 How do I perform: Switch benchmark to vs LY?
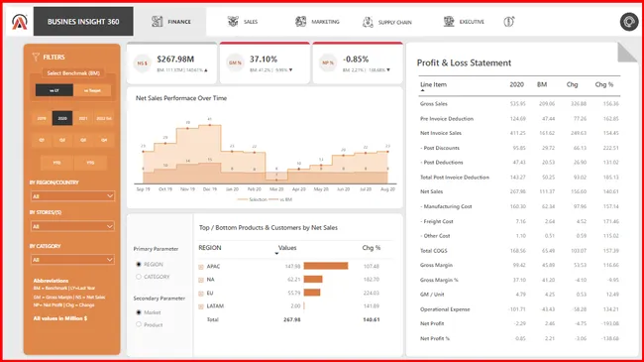pyautogui.click(x=54, y=90)
